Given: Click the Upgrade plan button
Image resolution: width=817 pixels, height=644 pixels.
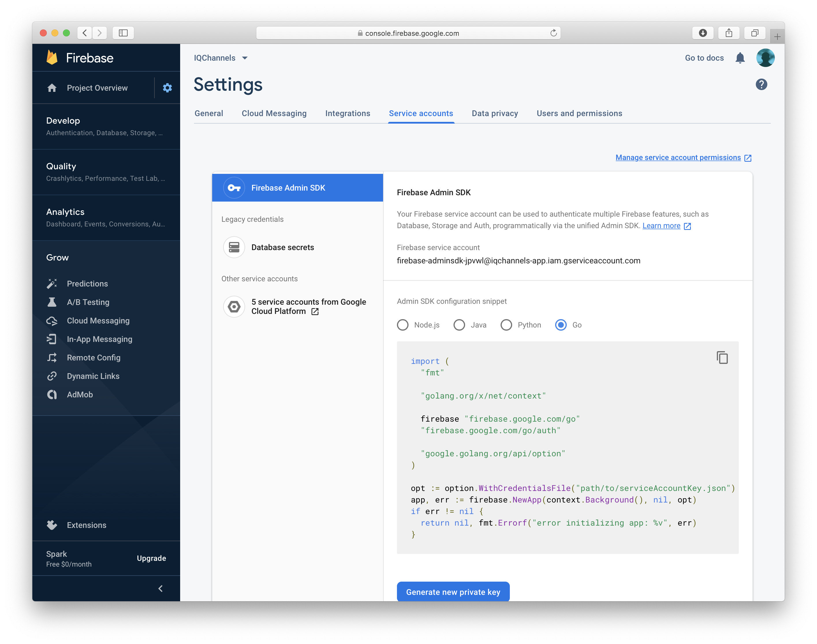Looking at the screenshot, I should click(152, 558).
